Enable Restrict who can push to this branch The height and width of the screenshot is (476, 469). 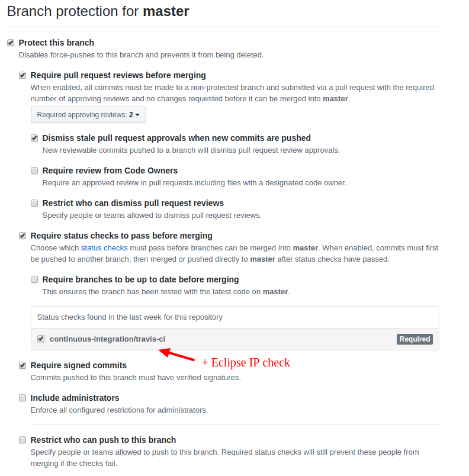[x=22, y=440]
